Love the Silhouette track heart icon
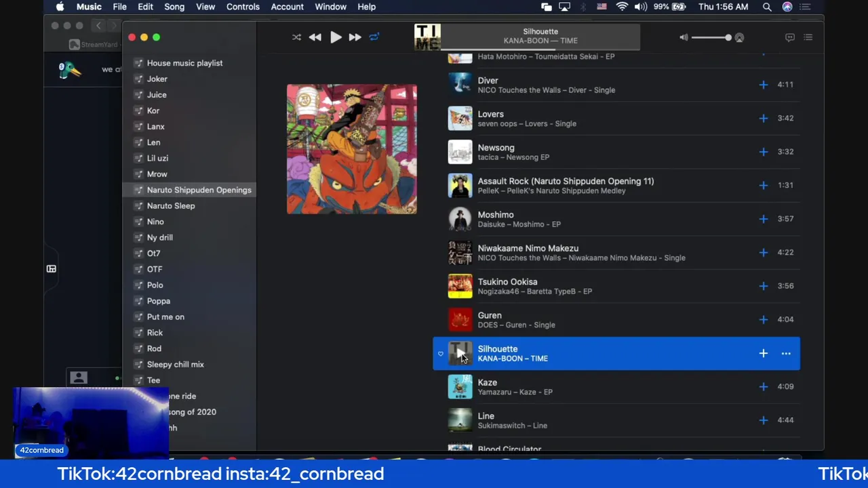 [x=441, y=354]
